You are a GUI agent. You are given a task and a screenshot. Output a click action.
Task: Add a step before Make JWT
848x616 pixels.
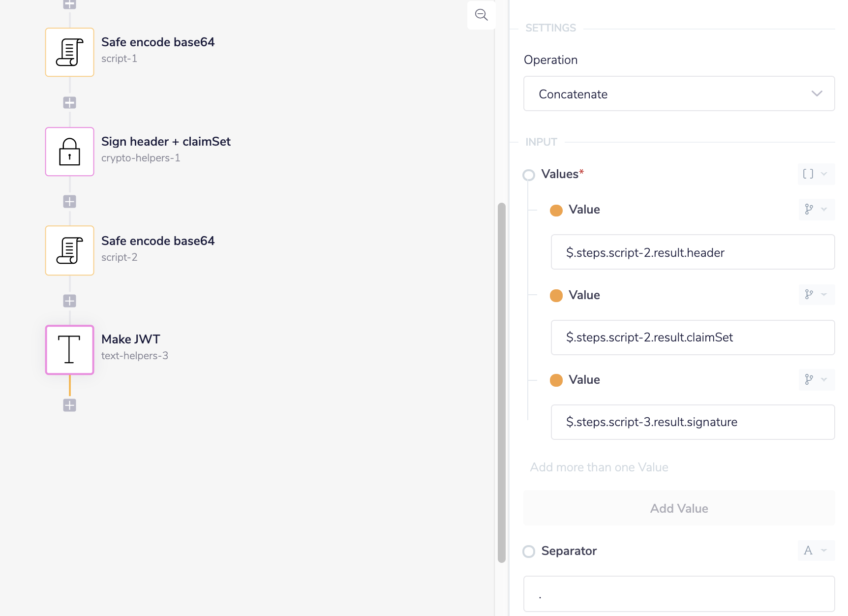[70, 301]
